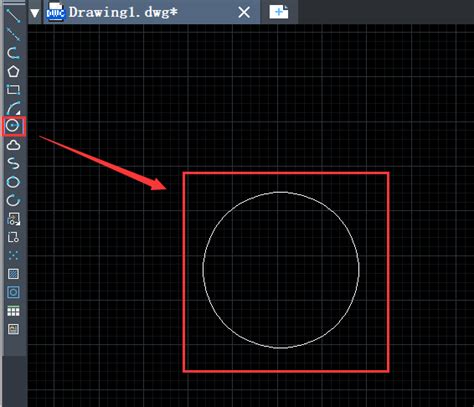474x407 pixels.
Task: Select the Elliptical Arc tool
Action: pos(13,200)
